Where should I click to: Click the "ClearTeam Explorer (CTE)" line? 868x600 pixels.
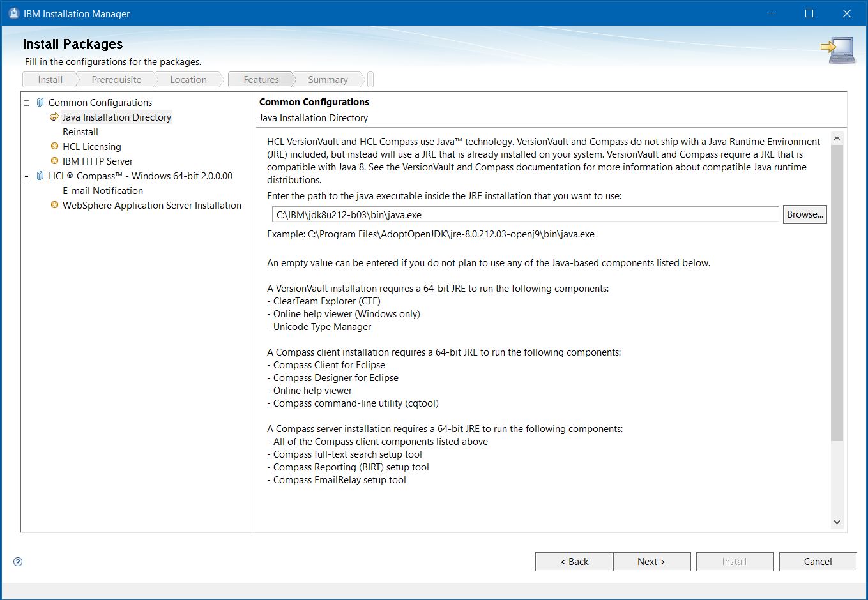pos(327,301)
